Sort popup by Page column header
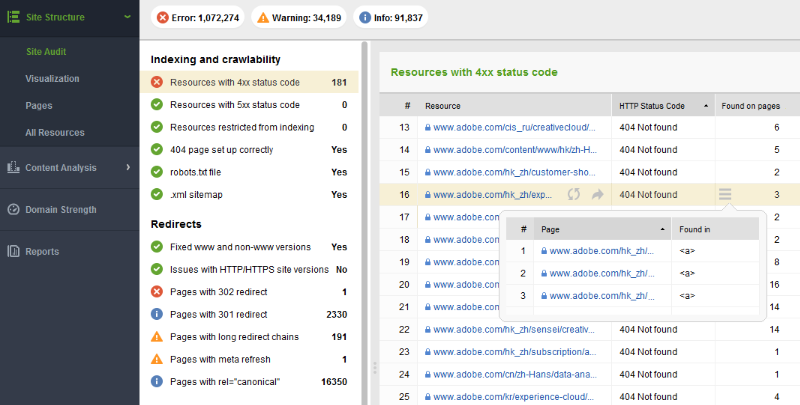Viewport: 800px width, 405px height. [x=603, y=229]
